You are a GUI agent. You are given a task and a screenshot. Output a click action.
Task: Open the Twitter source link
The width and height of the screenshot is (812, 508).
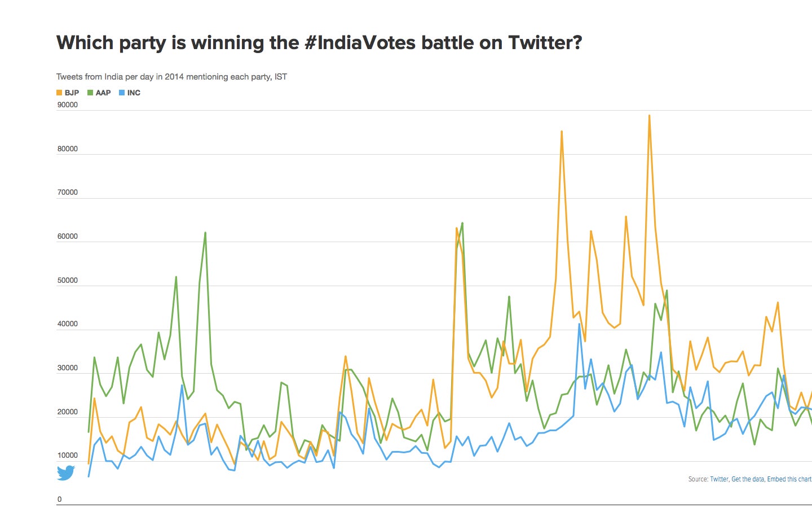(719, 479)
